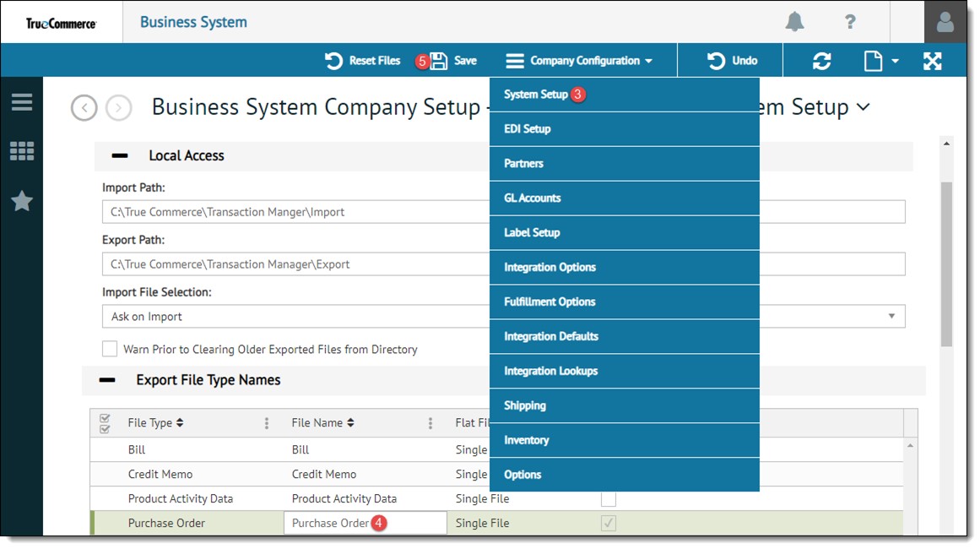Screen dimensions: 980x549
Task: Click the Reset Files button
Action: point(362,61)
